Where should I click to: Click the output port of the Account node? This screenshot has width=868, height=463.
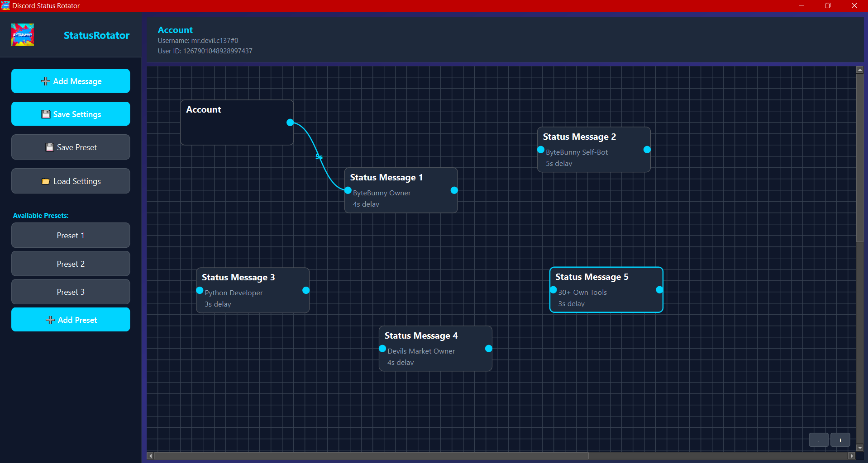[x=290, y=123]
